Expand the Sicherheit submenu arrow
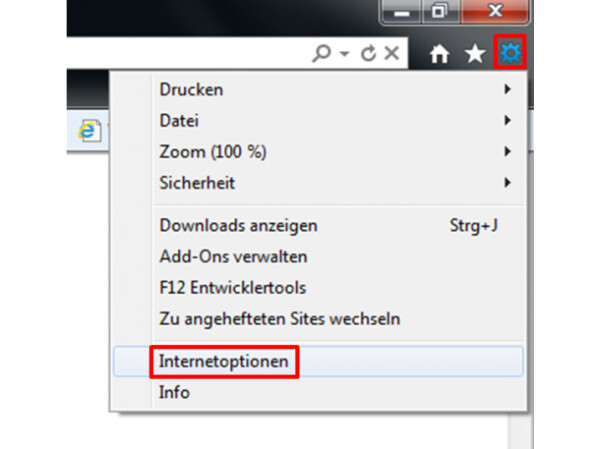This screenshot has height=449, width=598. click(x=507, y=183)
